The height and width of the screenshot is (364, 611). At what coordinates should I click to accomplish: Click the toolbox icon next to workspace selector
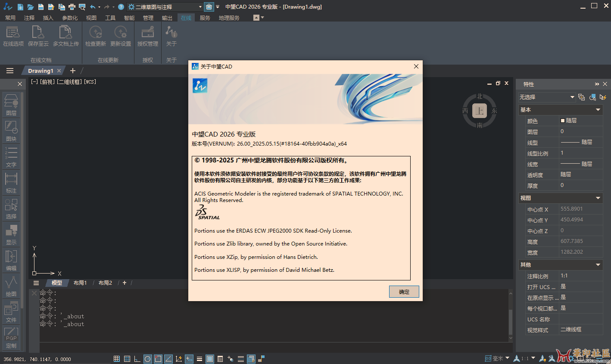[x=209, y=7]
